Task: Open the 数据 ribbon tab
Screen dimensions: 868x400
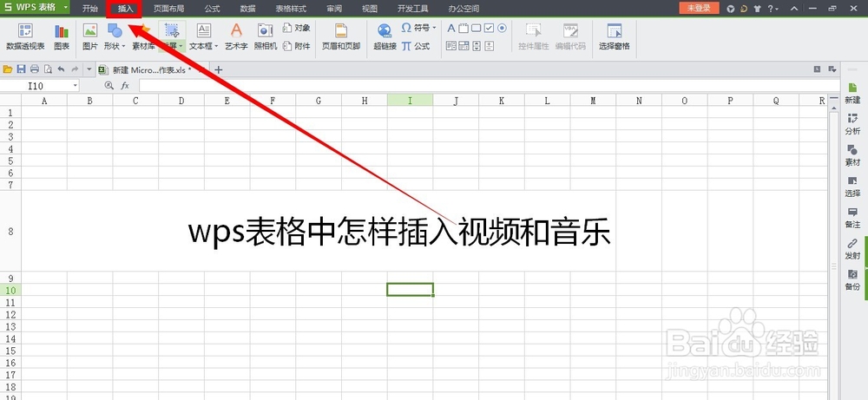Action: pyautogui.click(x=248, y=9)
